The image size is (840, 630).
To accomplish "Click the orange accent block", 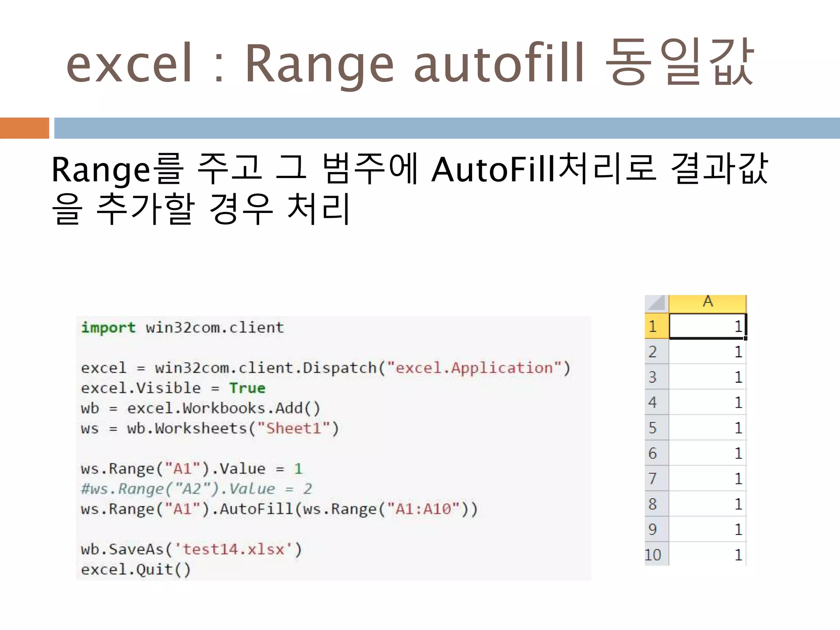I will (24, 128).
